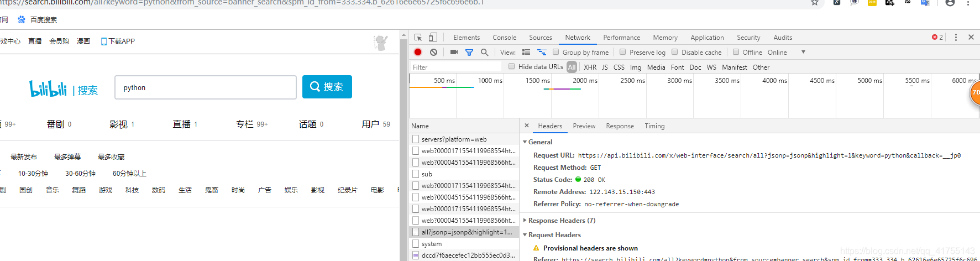
Task: Click the bilibili logo
Action: click(48, 88)
